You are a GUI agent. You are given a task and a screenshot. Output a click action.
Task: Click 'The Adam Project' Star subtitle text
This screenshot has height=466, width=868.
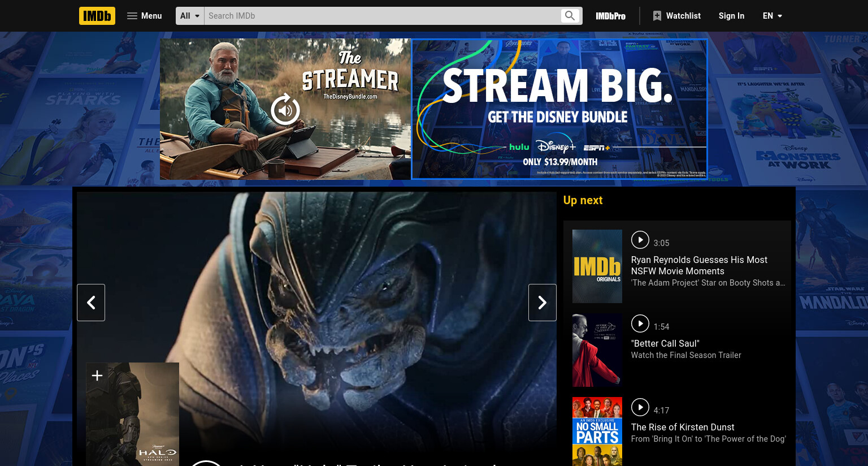(708, 283)
